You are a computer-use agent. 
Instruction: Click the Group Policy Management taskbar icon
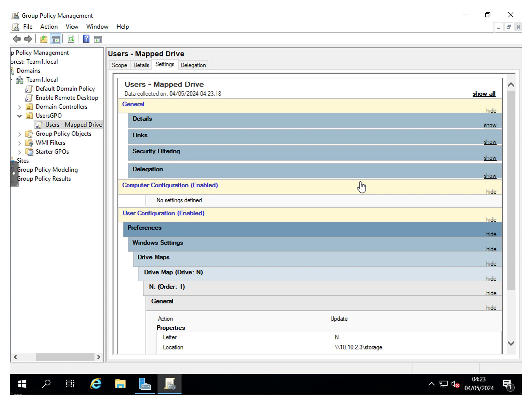pos(169,384)
